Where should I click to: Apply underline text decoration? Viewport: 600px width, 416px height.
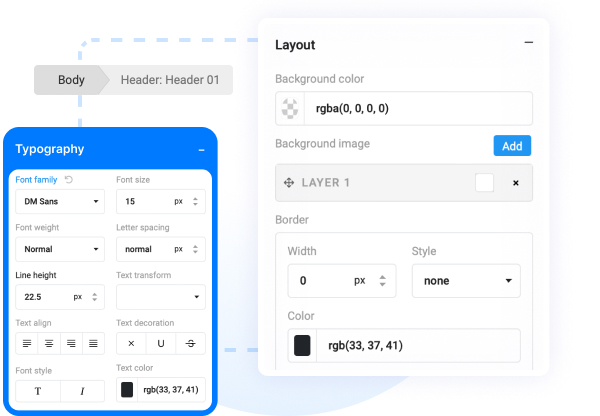pyautogui.click(x=161, y=343)
